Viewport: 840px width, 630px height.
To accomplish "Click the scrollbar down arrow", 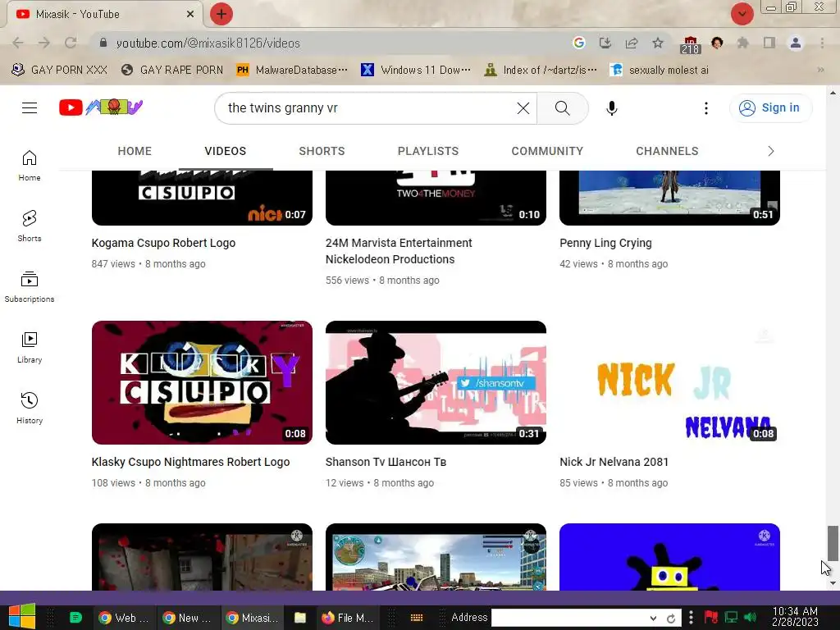I will click(833, 583).
